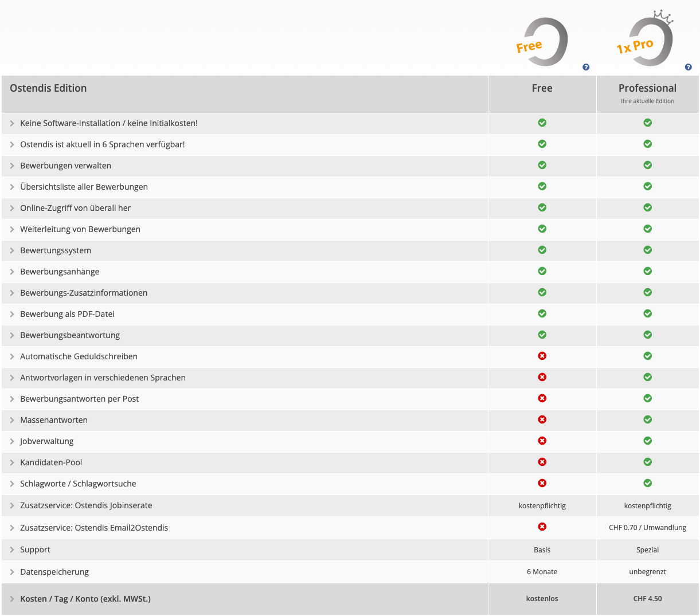The image size is (700, 616).
Task: Open Online-Zugriff von überall her label
Action: pos(76,208)
